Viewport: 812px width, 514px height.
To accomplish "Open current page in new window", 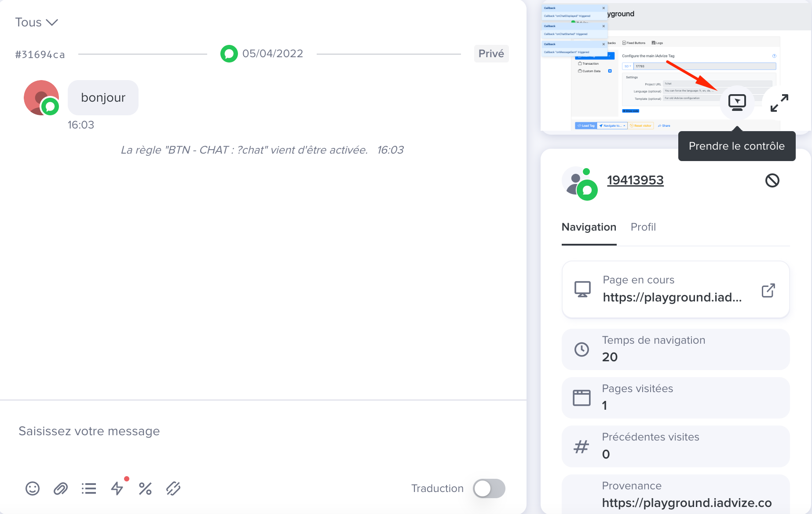I will [x=768, y=290].
